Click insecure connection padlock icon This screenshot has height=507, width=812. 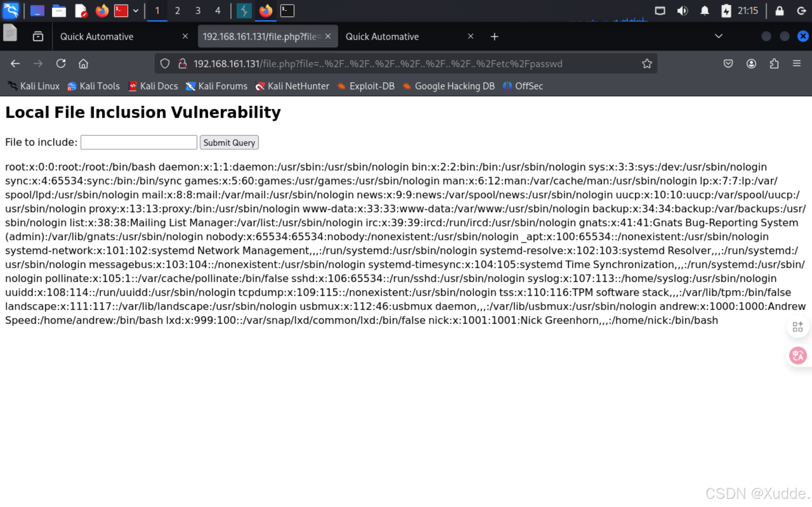coord(182,64)
